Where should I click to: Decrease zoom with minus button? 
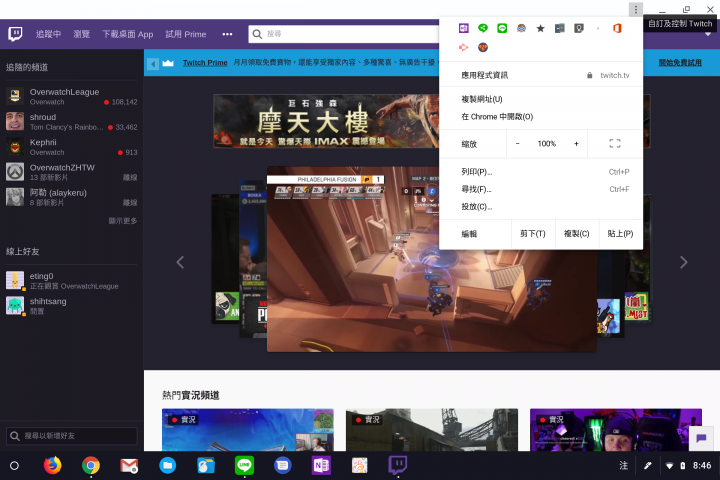[518, 144]
